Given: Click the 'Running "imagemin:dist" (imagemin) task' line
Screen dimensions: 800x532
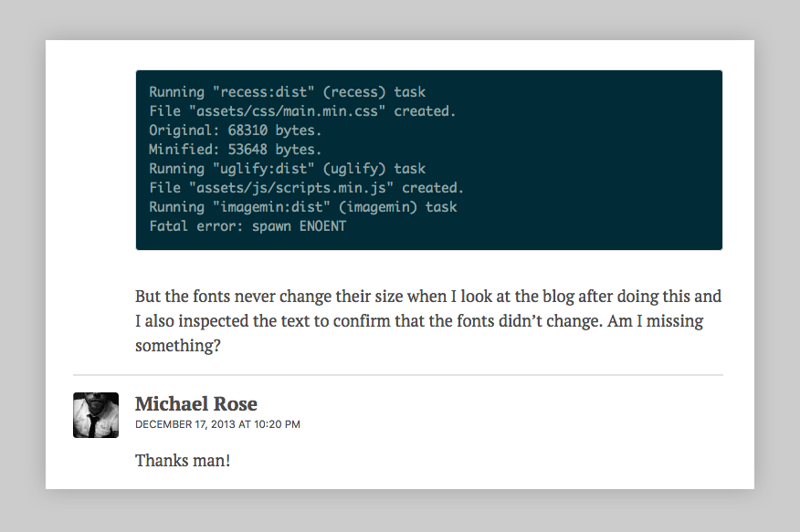Looking at the screenshot, I should [303, 206].
